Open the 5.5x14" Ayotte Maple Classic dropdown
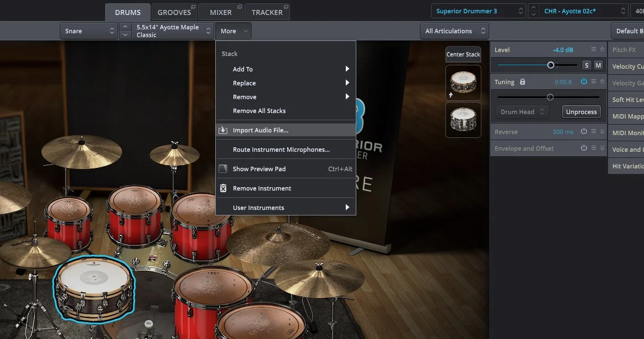 pyautogui.click(x=173, y=31)
